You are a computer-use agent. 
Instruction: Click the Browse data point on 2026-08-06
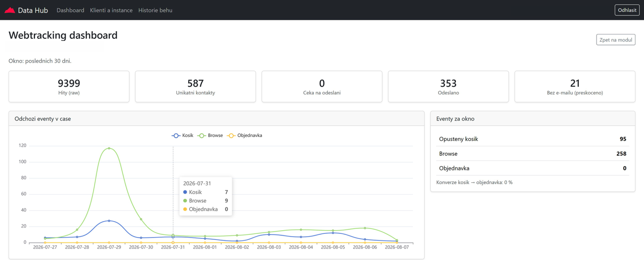[x=365, y=228]
